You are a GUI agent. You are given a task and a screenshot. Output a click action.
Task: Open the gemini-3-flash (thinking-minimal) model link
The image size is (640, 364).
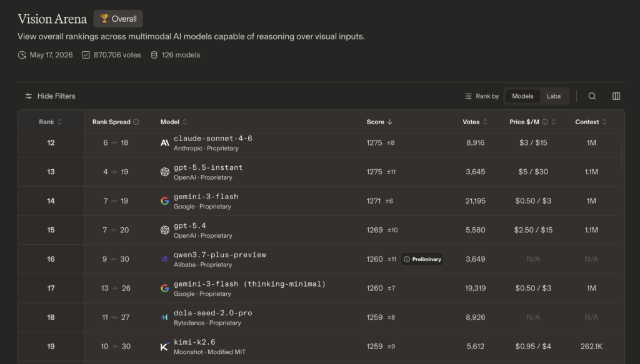(x=250, y=283)
